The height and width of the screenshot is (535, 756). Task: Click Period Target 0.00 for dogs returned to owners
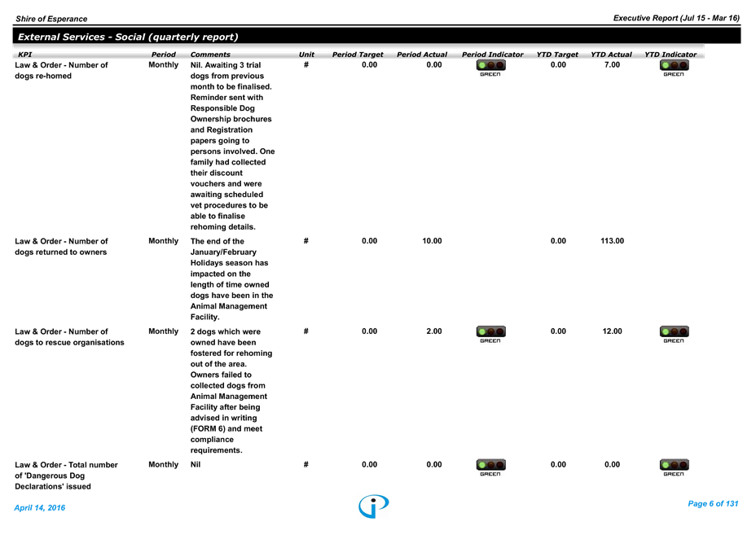[x=369, y=241]
